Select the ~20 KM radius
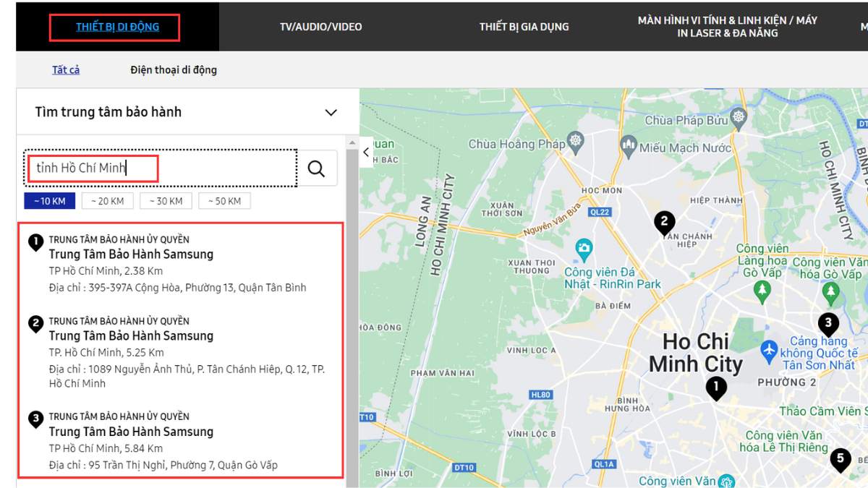868x488 pixels. click(x=108, y=201)
